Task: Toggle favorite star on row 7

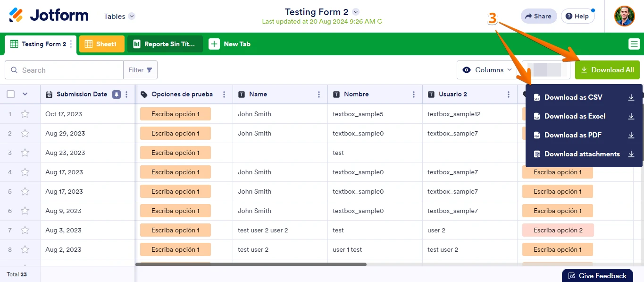Action: coord(25,230)
